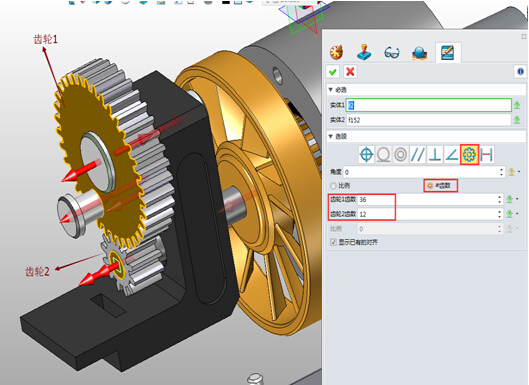Collapse the 必选 section
The width and height of the screenshot is (529, 385).
[331, 90]
